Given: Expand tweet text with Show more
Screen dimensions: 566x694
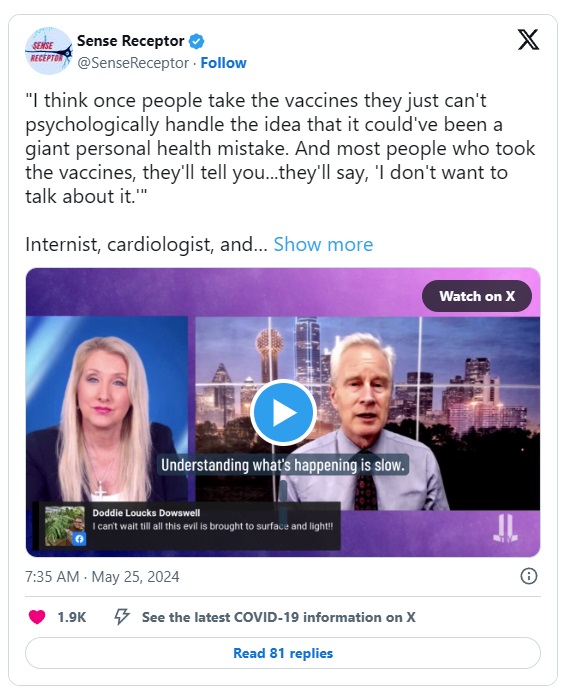Looking at the screenshot, I should pyautogui.click(x=323, y=244).
